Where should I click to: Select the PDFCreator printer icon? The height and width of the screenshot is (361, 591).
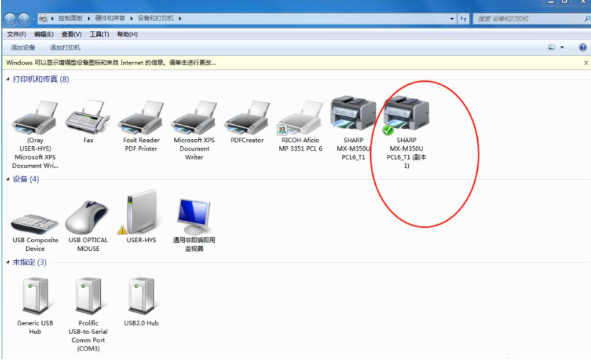[x=247, y=118]
